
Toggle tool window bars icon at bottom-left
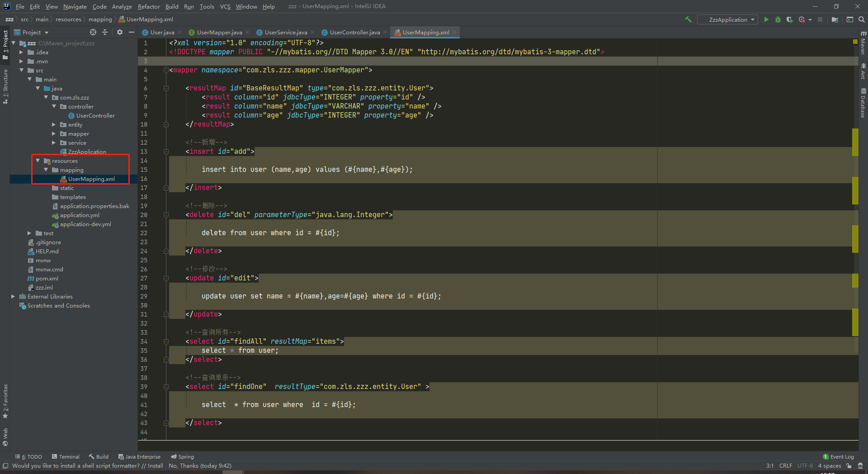5,466
